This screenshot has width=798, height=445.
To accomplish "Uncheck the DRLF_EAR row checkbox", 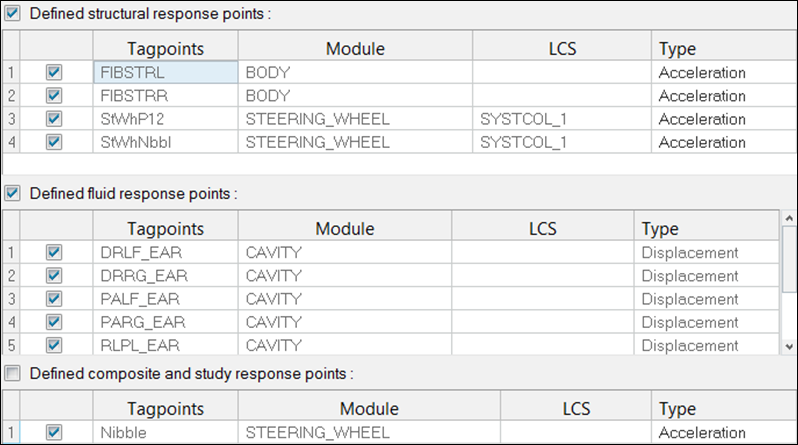I will (x=55, y=253).
